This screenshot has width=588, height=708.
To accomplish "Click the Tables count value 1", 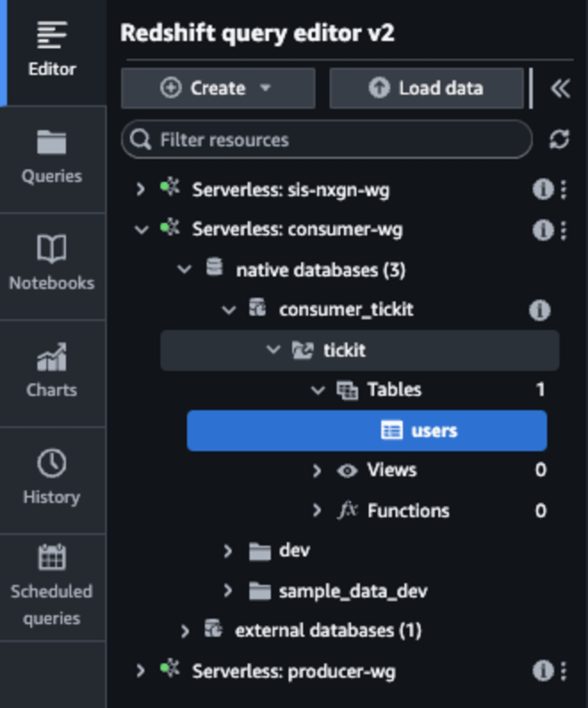I will click(540, 390).
